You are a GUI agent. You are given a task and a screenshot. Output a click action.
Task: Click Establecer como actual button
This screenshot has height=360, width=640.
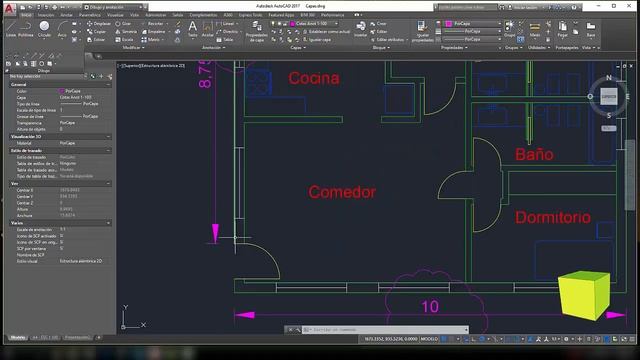[326, 31]
